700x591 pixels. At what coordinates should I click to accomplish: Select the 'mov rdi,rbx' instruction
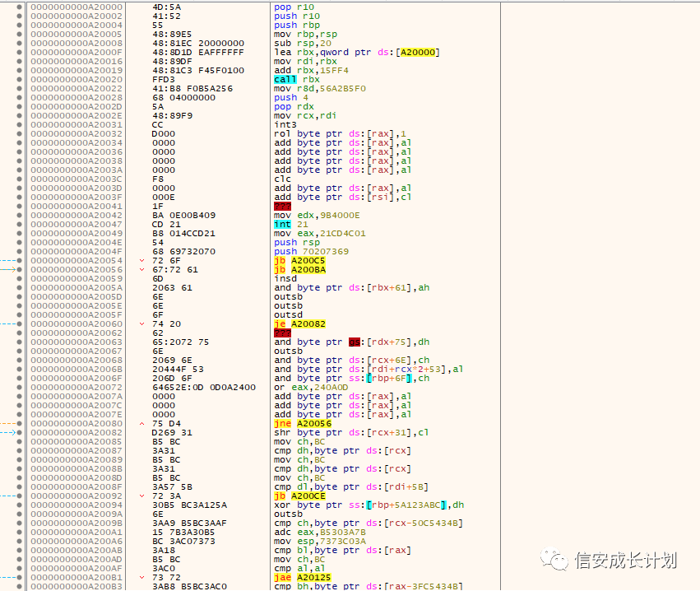306,61
